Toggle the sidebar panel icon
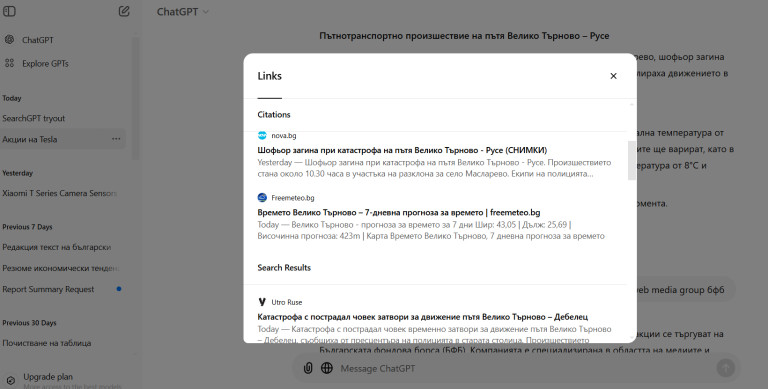 9,11
